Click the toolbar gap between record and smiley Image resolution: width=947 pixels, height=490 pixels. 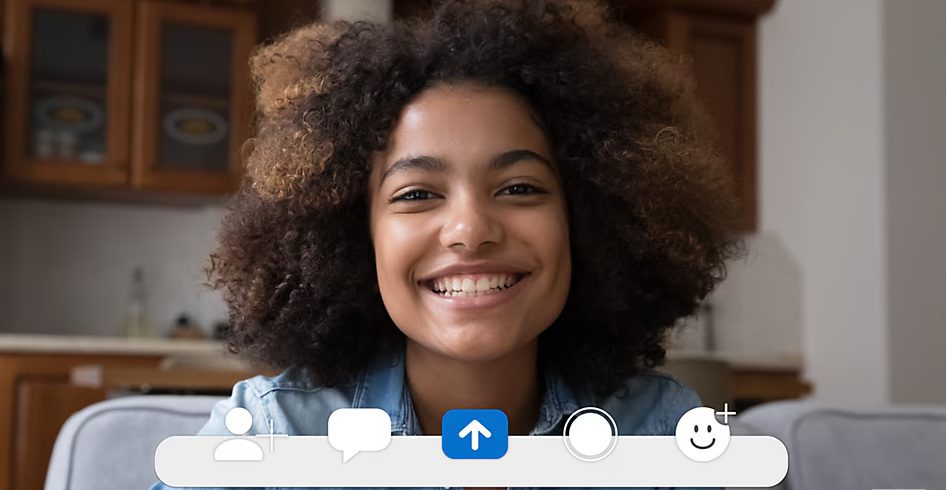pos(646,462)
